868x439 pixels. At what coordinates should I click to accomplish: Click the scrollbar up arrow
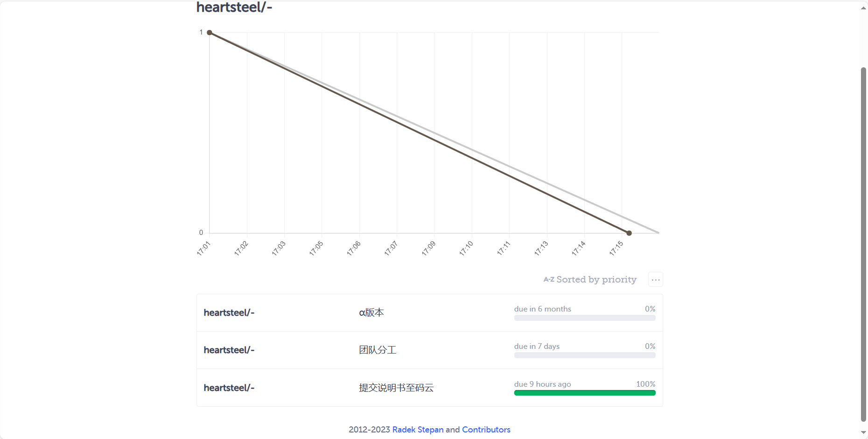[863, 8]
